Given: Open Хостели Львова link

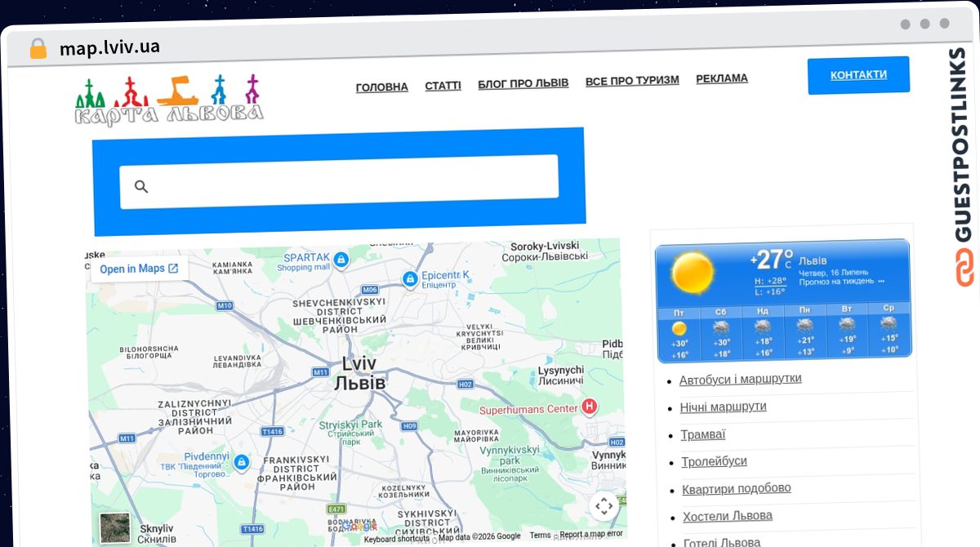Looking at the screenshot, I should tap(728, 516).
